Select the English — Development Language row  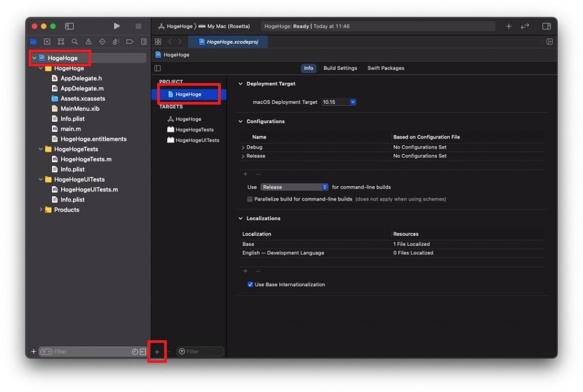point(392,253)
